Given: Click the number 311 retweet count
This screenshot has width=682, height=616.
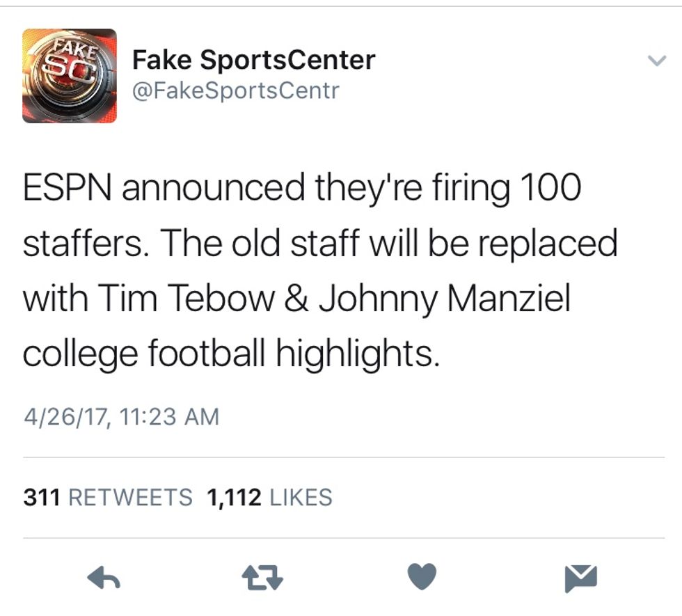Looking at the screenshot, I should [x=43, y=497].
